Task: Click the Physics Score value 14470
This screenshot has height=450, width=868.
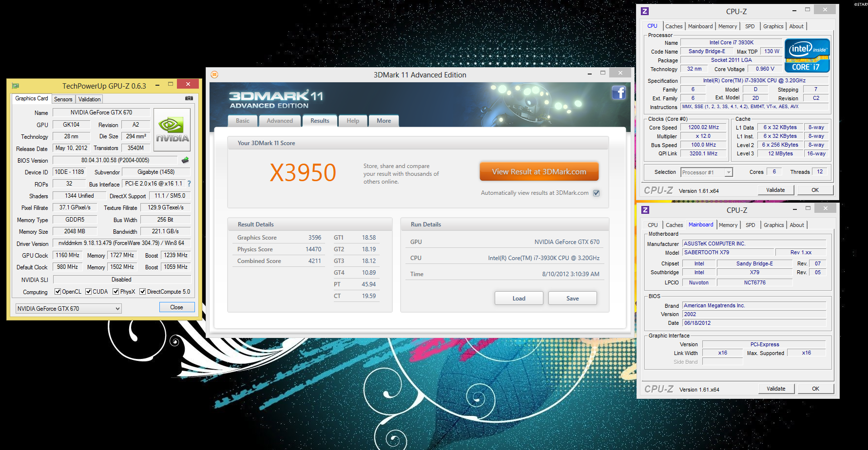Action: (313, 249)
